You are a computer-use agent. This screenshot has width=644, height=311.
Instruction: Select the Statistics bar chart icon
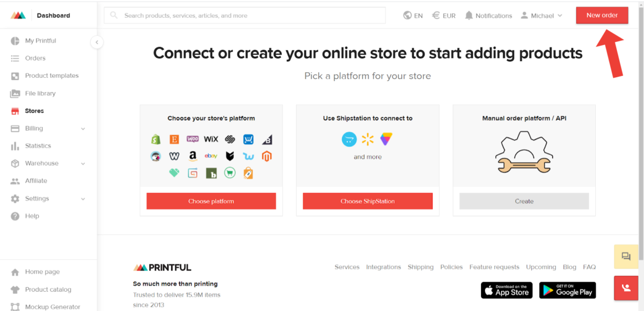click(15, 146)
